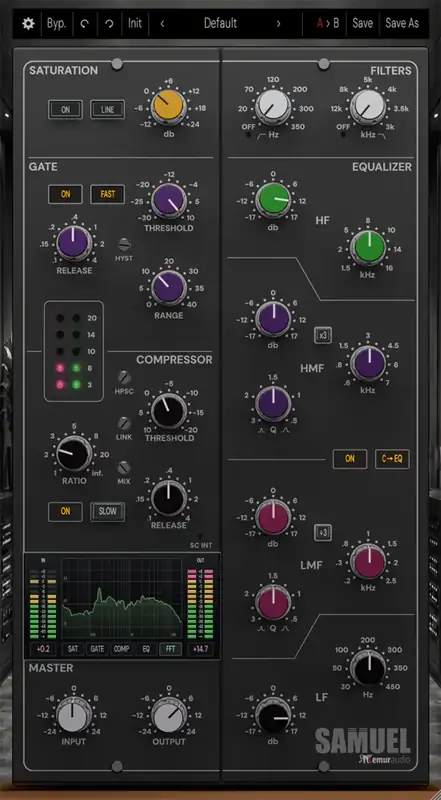Click the HMF purple Q knob
441x800 pixels.
[x=273, y=403]
